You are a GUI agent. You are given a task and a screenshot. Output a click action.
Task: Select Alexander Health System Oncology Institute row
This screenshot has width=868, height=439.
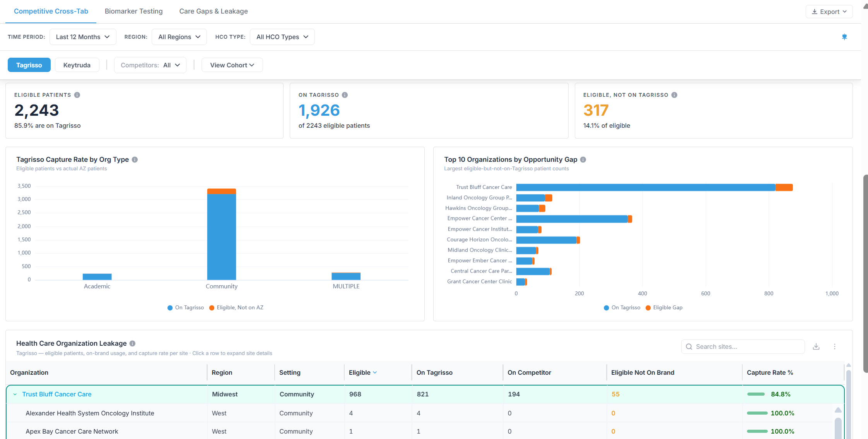(x=419, y=413)
